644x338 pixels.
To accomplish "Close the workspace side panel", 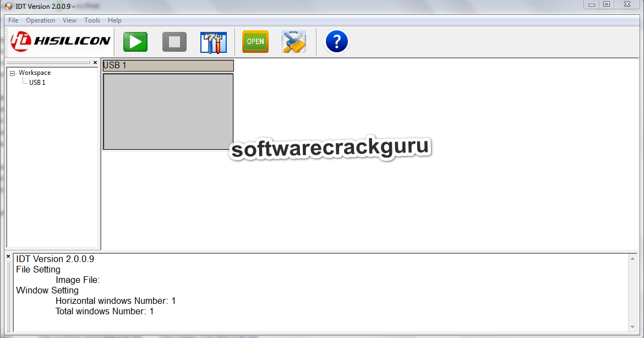I will click(95, 62).
